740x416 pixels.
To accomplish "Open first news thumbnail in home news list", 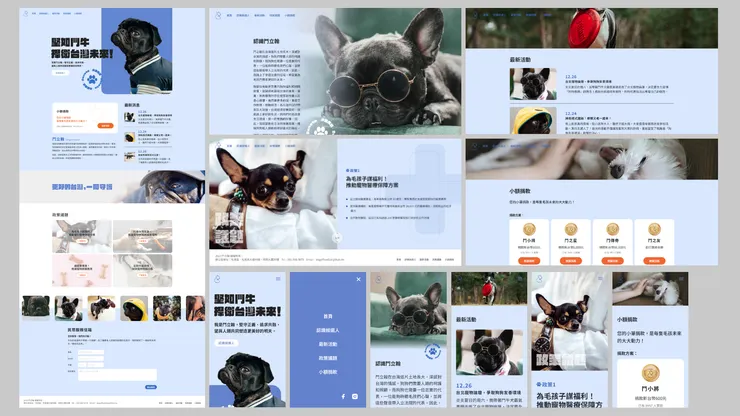I will click(130, 117).
